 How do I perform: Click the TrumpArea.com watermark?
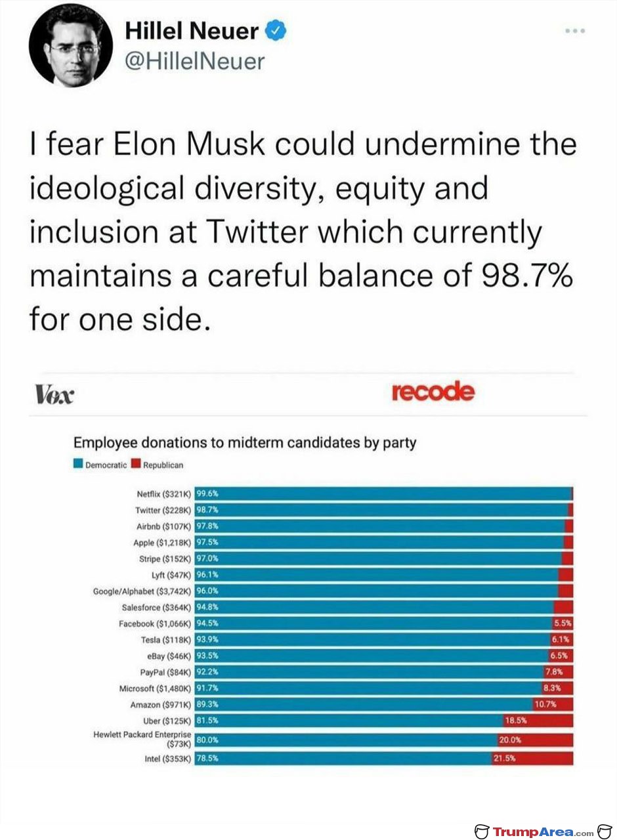point(543,832)
